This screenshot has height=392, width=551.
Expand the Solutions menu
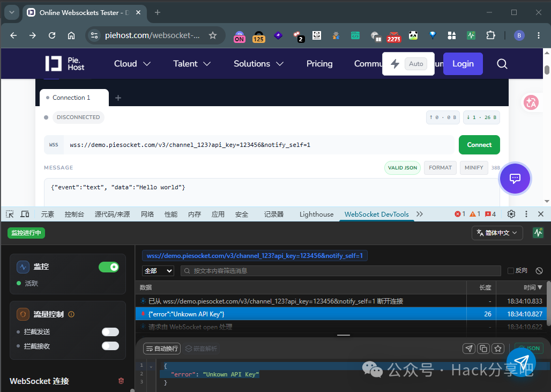click(259, 64)
